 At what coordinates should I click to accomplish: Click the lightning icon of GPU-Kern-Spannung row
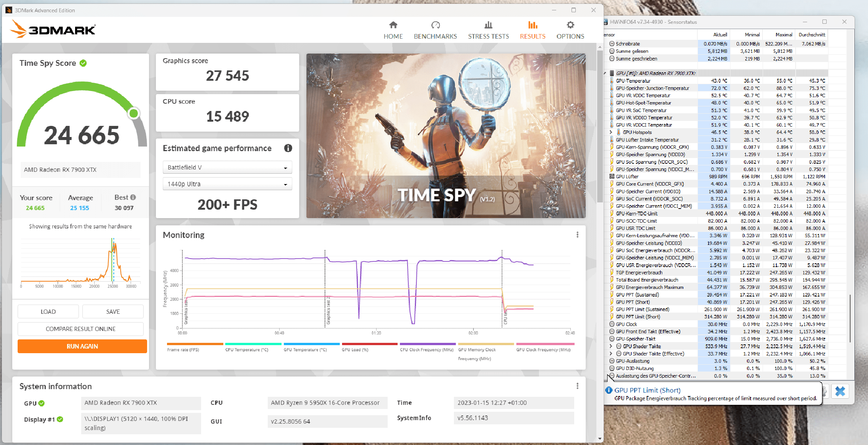pyautogui.click(x=612, y=147)
